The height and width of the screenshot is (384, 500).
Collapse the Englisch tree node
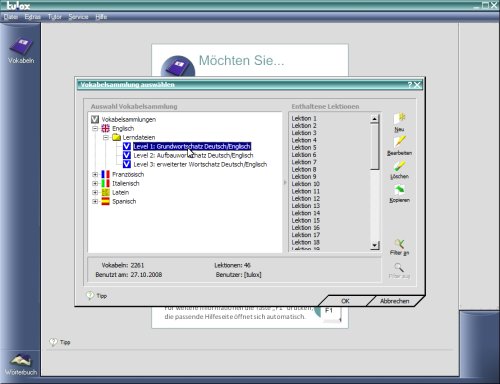95,128
